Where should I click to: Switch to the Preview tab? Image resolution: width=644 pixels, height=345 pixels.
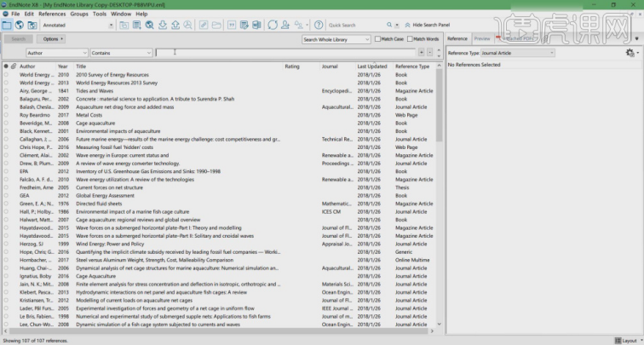[482, 39]
